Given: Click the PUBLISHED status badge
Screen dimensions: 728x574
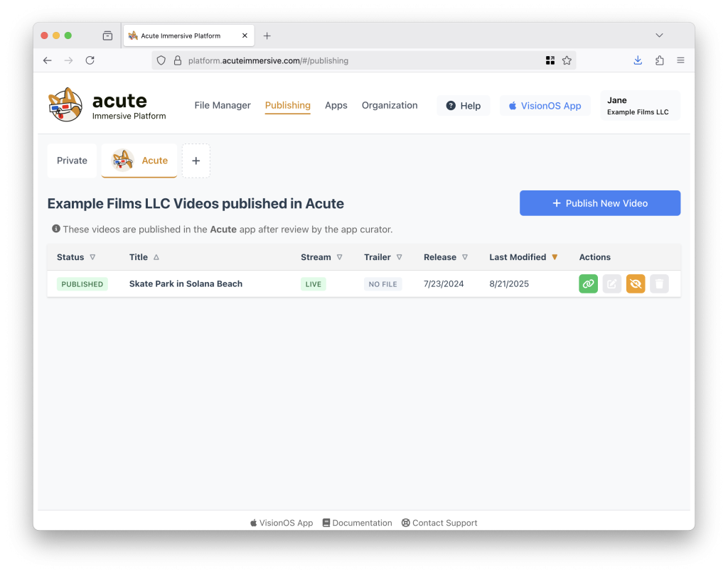Looking at the screenshot, I should tap(82, 284).
